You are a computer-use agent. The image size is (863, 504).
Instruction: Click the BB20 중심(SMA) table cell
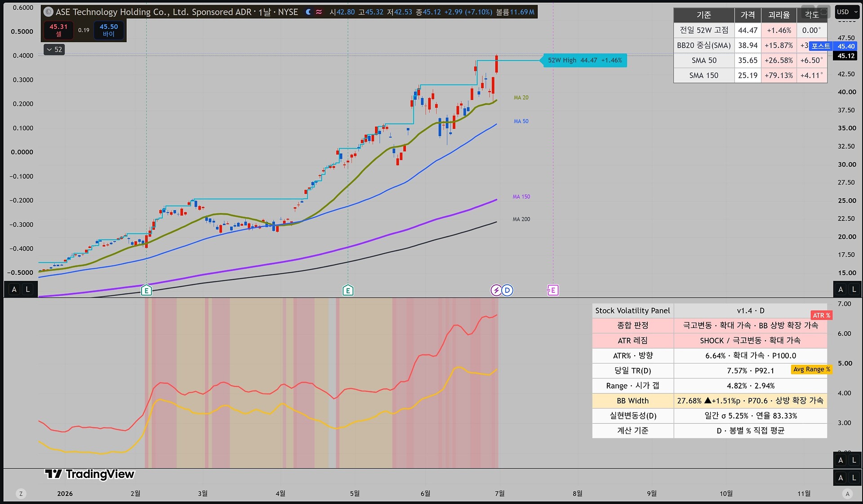point(704,45)
